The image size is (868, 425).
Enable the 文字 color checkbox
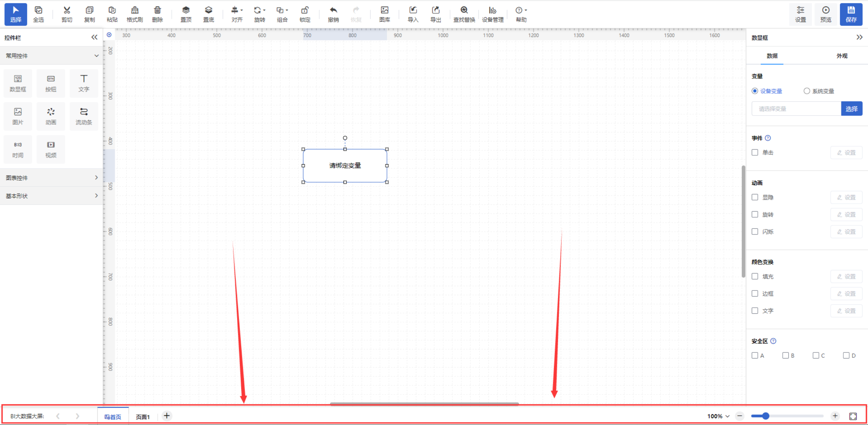point(755,311)
